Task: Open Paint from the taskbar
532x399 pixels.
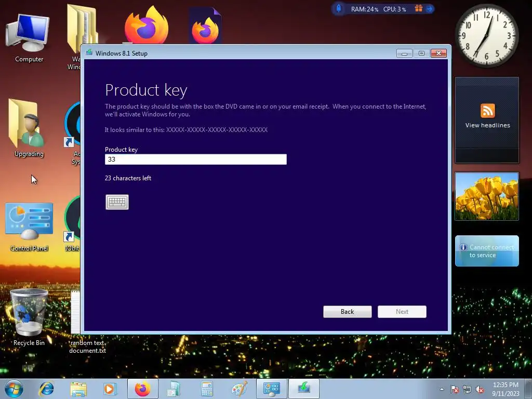Action: click(239, 389)
